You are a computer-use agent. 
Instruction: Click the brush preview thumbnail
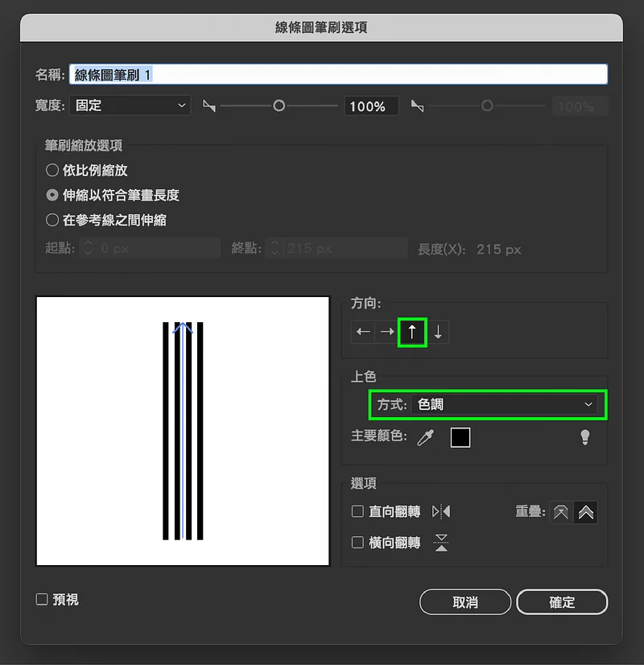click(x=183, y=431)
